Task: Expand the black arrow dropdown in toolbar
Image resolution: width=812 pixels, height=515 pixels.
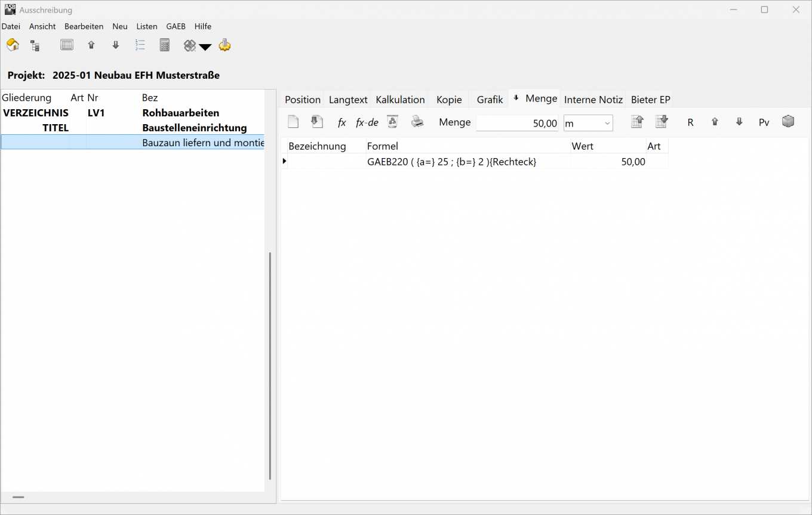Action: [205, 47]
